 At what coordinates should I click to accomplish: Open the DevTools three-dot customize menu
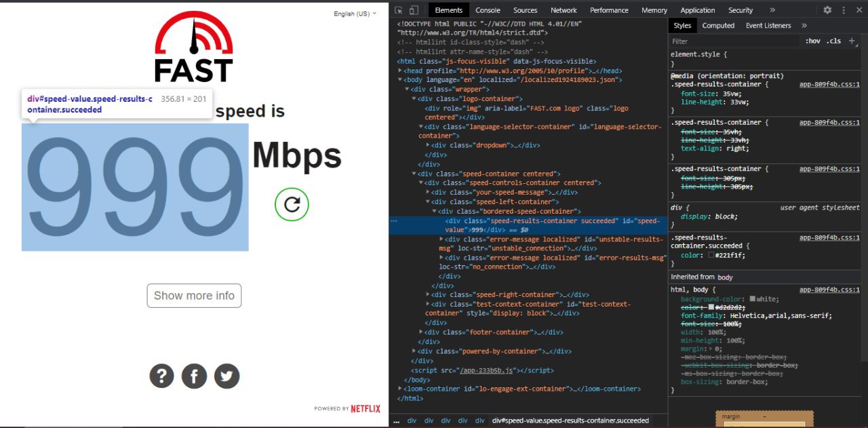(x=843, y=10)
